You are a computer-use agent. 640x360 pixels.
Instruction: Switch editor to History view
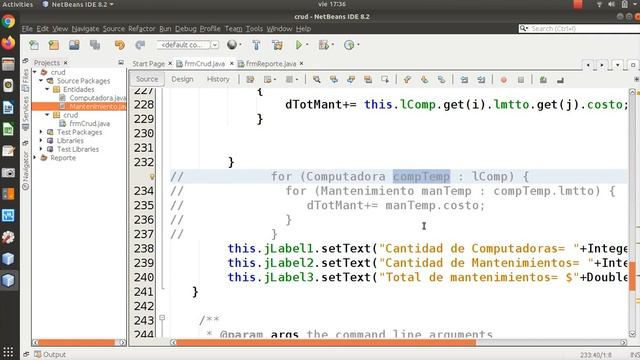click(218, 79)
